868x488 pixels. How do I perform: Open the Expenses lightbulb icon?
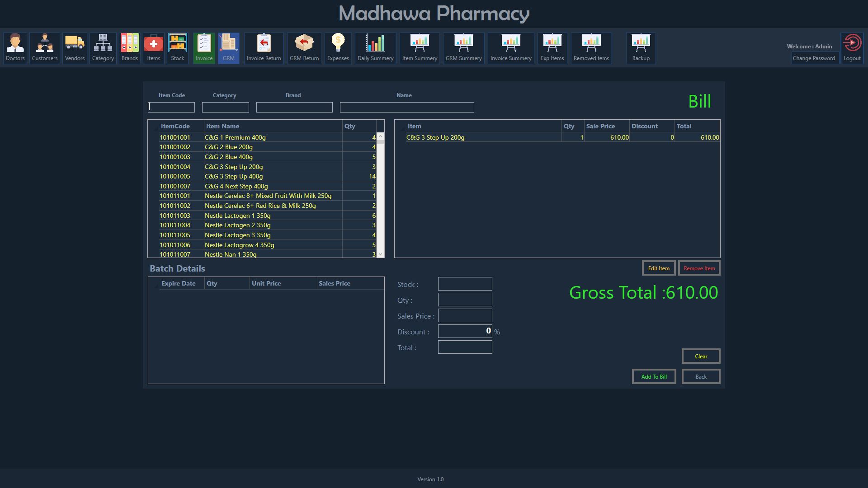[x=338, y=48]
